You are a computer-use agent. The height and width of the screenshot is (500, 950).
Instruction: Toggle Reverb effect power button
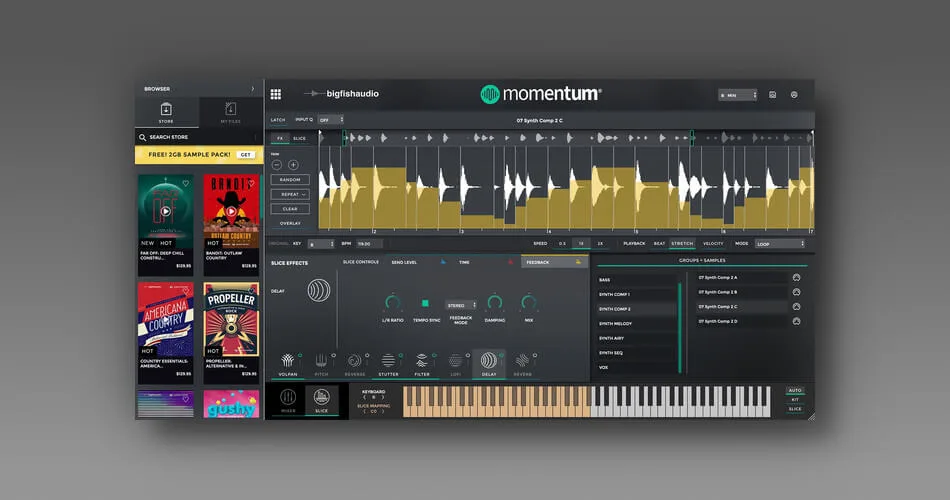(534, 356)
